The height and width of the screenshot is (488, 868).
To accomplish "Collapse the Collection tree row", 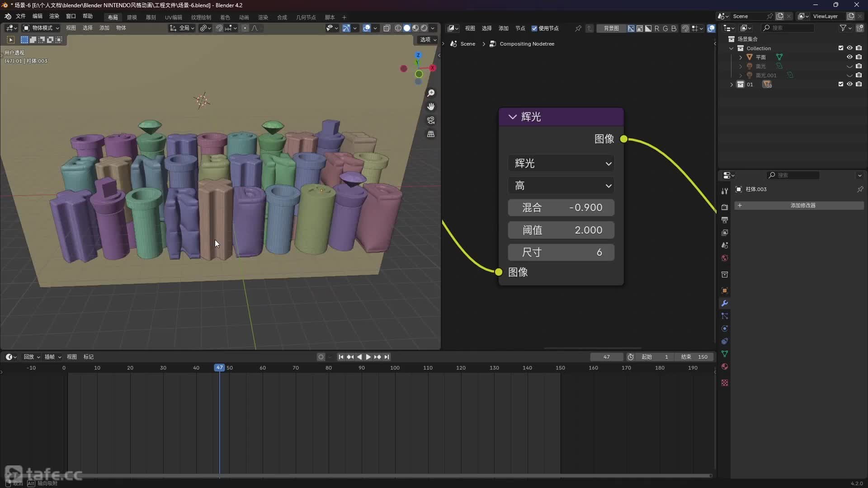I will coord(731,48).
